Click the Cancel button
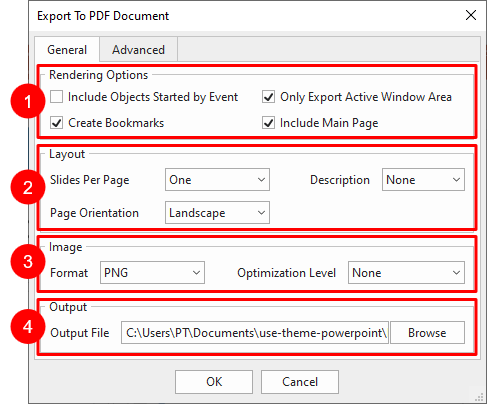This screenshot has height=404, width=487. (x=300, y=382)
